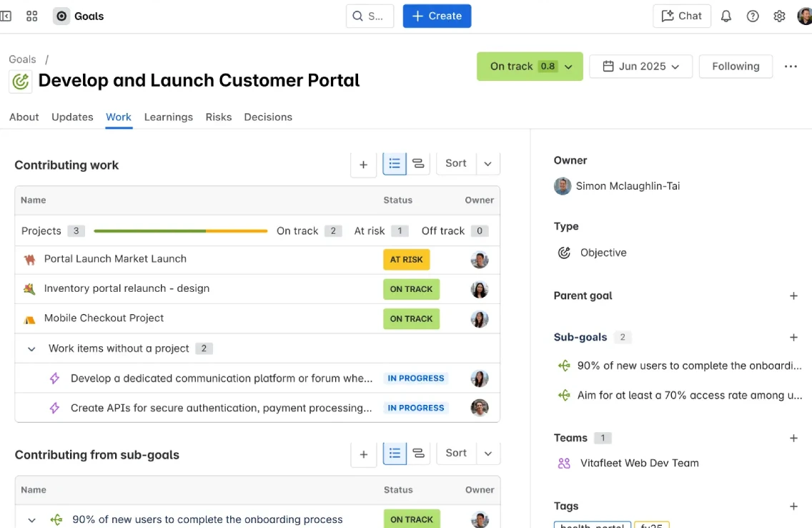Image resolution: width=812 pixels, height=528 pixels.
Task: Switch Contributing work to list view
Action: (395, 164)
